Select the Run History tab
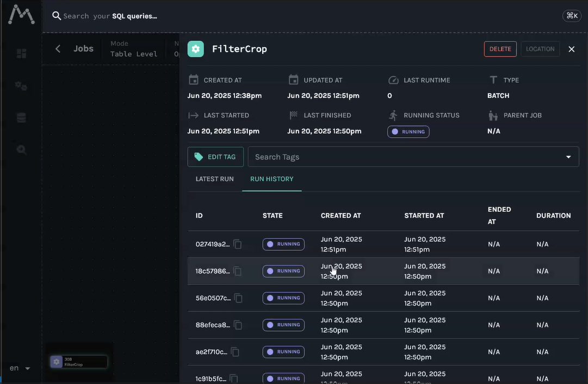 coord(271,179)
